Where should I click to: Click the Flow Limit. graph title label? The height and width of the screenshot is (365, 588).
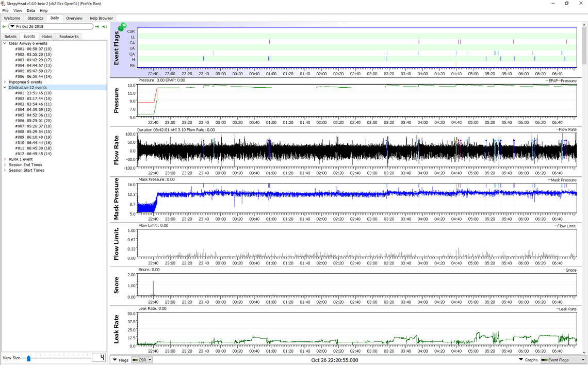116,244
